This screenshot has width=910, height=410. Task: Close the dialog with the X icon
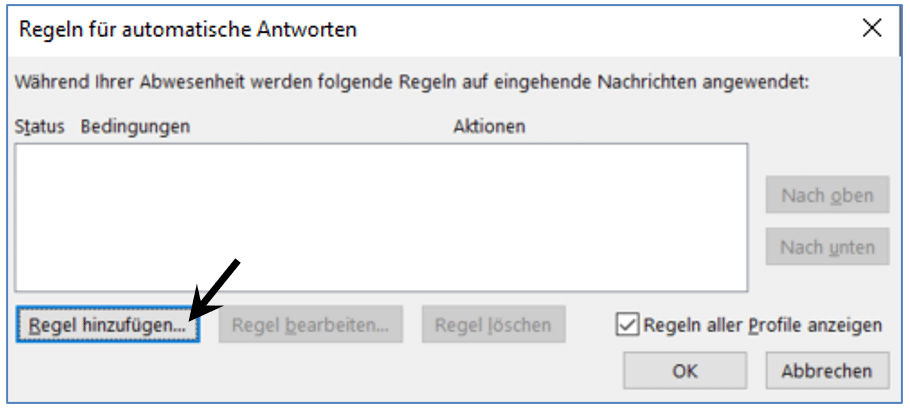(x=872, y=27)
